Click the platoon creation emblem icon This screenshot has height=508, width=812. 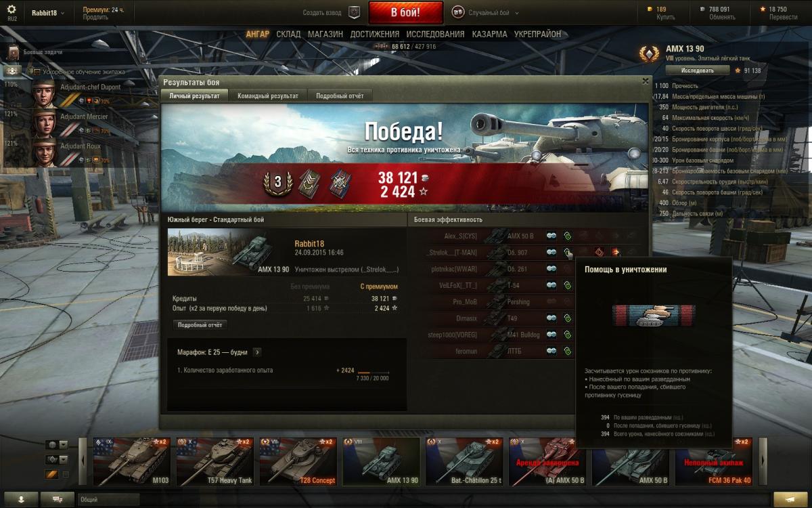coord(354,12)
